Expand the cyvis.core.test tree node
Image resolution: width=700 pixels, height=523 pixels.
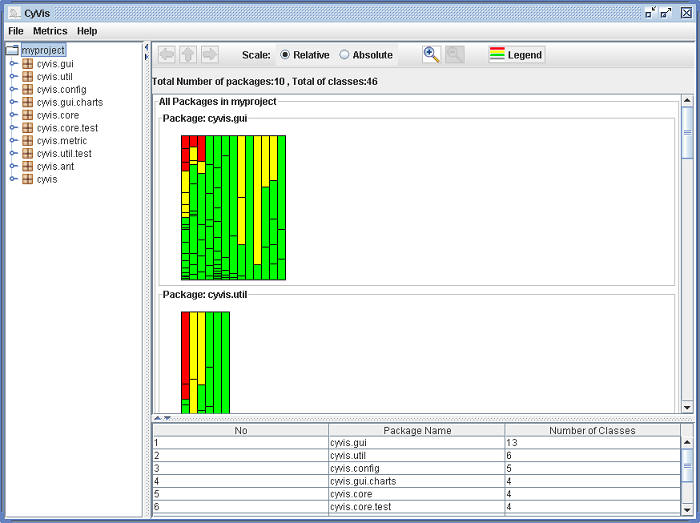click(x=13, y=128)
